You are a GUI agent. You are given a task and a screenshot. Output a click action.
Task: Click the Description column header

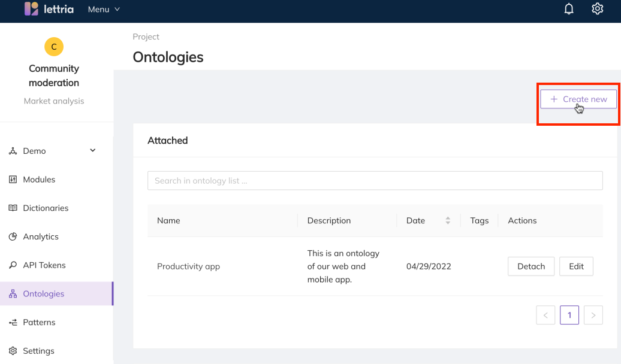329,221
